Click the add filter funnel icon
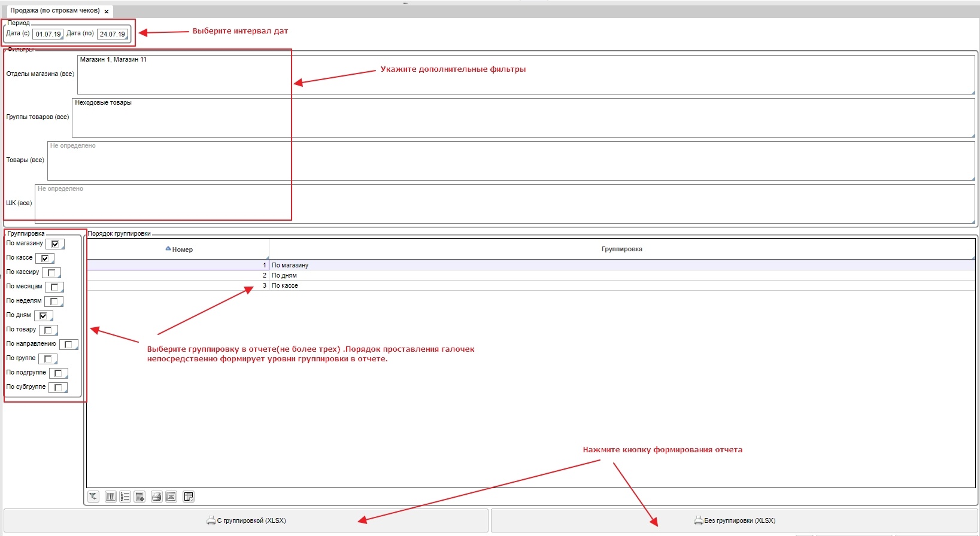Viewport: 980px width, 536px height. click(93, 497)
